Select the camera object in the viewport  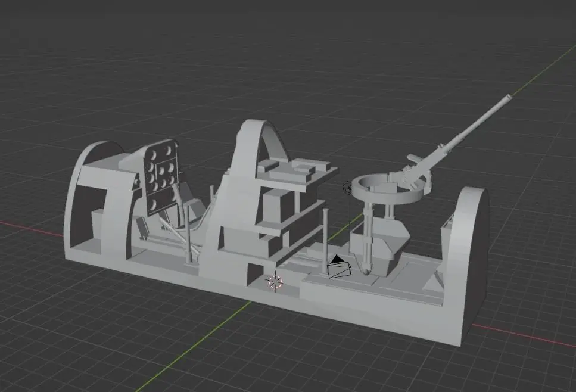click(339, 268)
